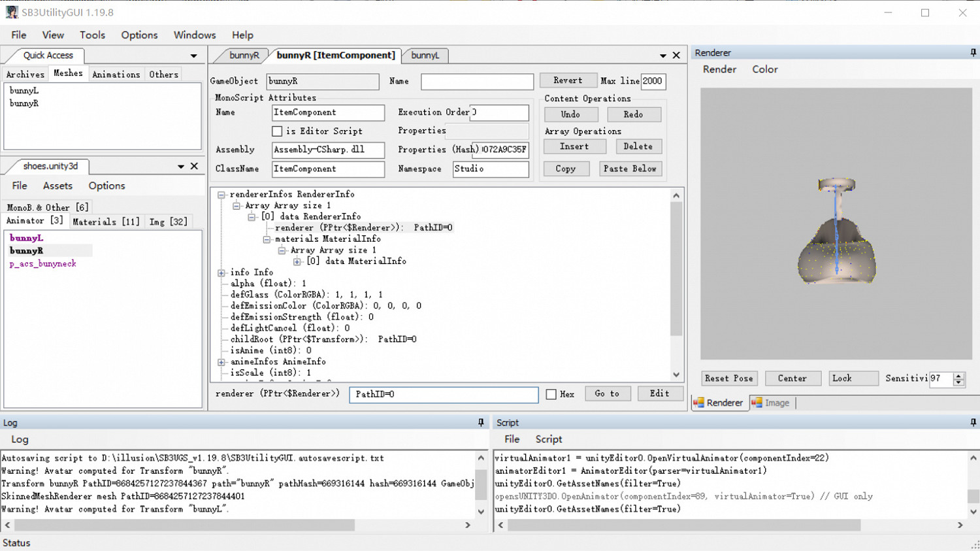Click the PathID=0 renderer input field

pyautogui.click(x=443, y=394)
